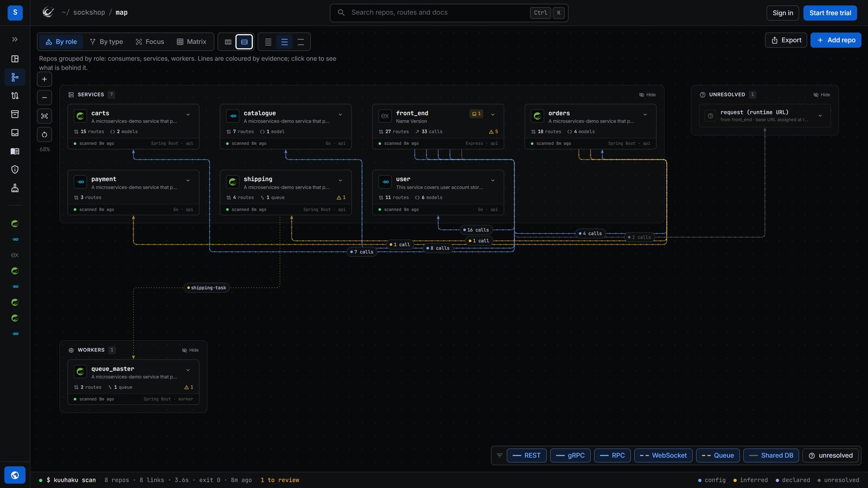The width and height of the screenshot is (868, 488).
Task: Open the routes icon in the left sidebar
Action: [x=15, y=95]
